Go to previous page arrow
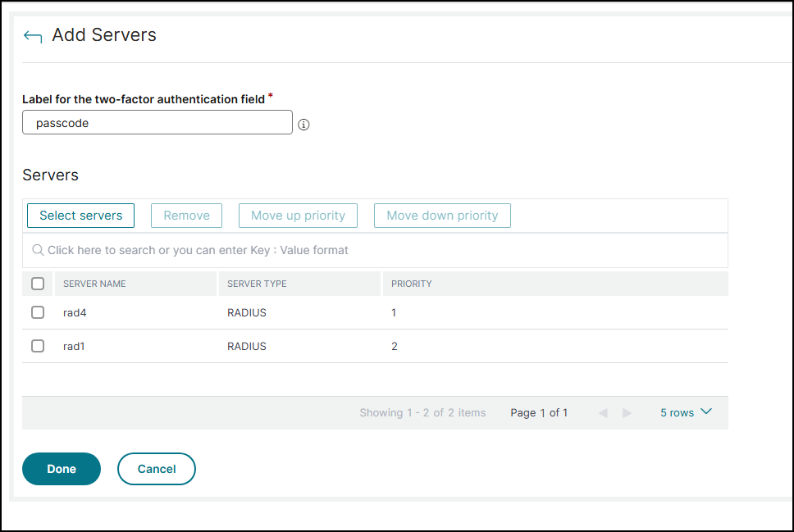The image size is (794, 532). 603,413
